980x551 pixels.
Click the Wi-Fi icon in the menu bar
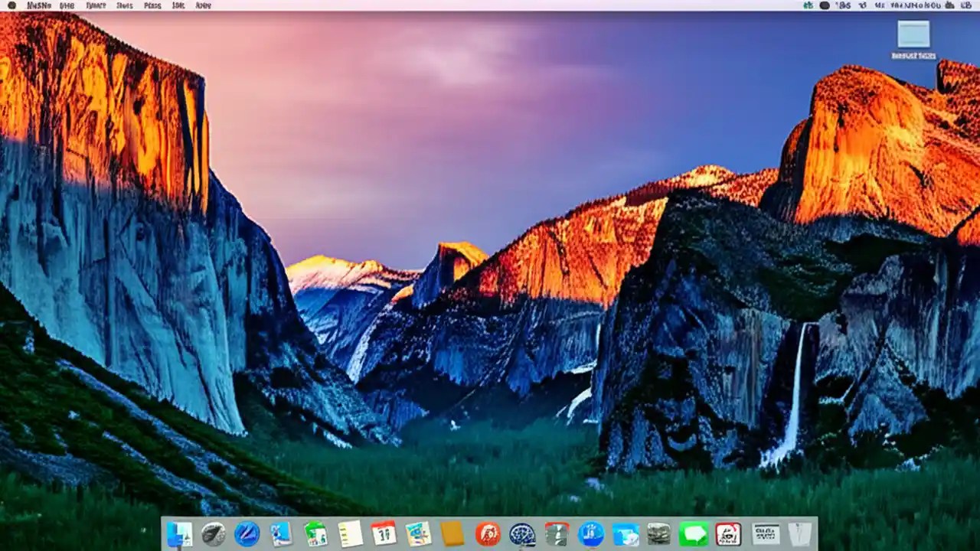[864, 5]
